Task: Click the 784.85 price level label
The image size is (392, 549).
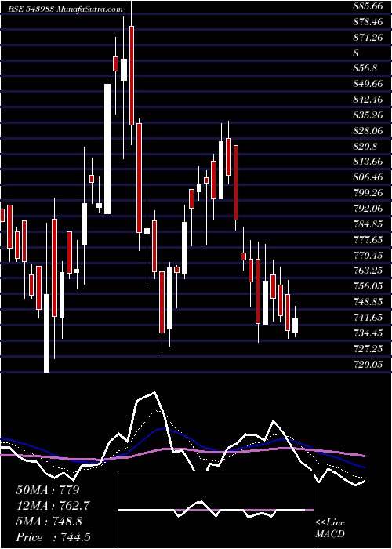Action: pyautogui.click(x=368, y=224)
